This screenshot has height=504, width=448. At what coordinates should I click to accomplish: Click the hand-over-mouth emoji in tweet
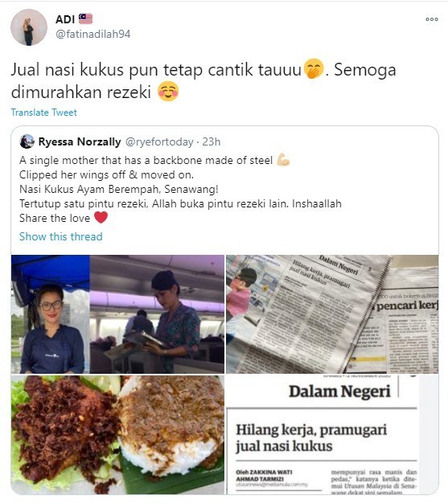[314, 68]
